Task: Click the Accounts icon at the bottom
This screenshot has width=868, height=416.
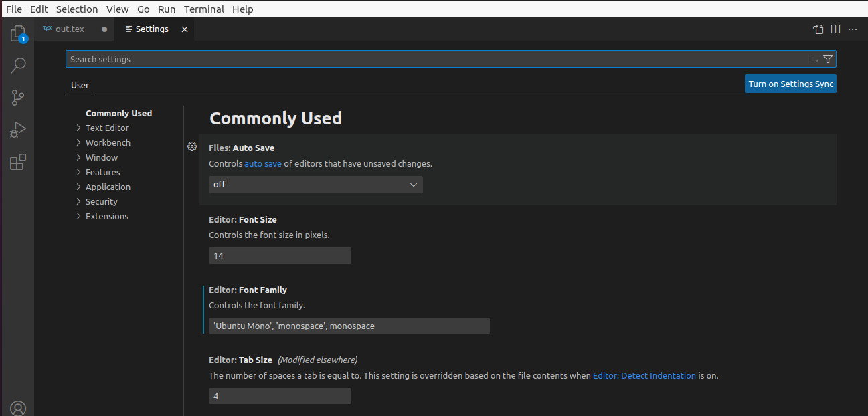Action: point(17,408)
